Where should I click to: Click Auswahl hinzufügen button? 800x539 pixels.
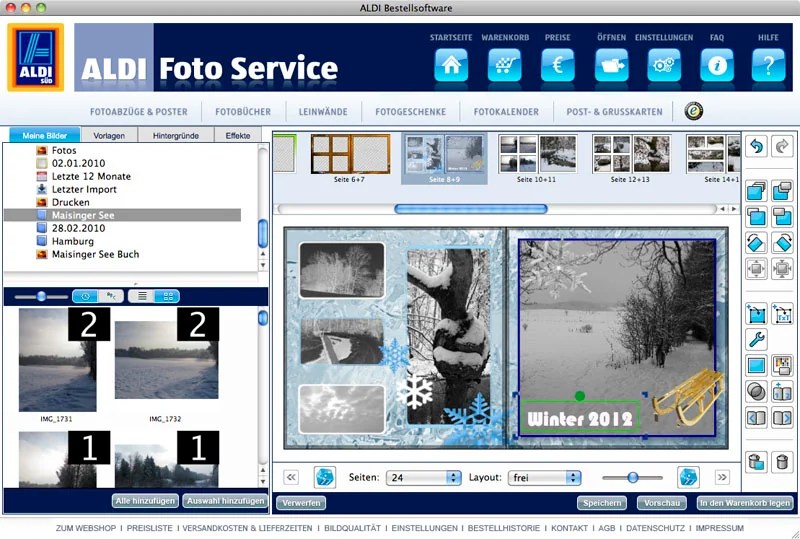click(x=226, y=501)
